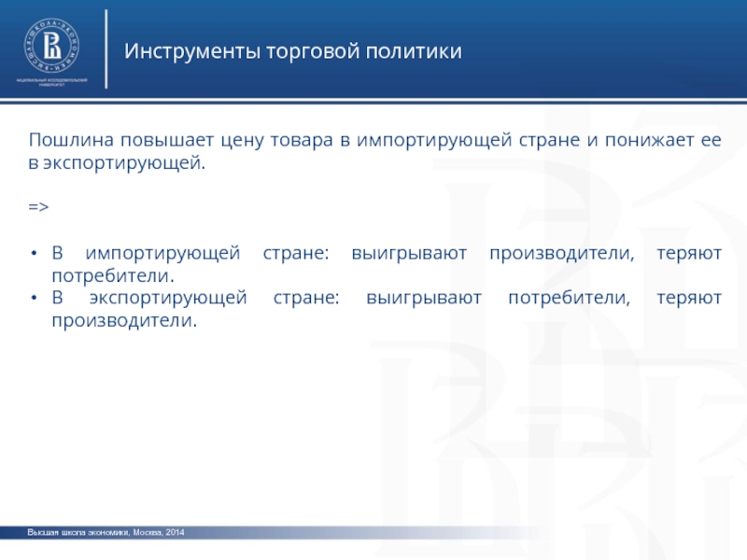Image resolution: width=747 pixels, height=560 pixels.
Task: Click footer text 'Высшая школа экономики, Москва, 2014'
Action: pyautogui.click(x=106, y=532)
